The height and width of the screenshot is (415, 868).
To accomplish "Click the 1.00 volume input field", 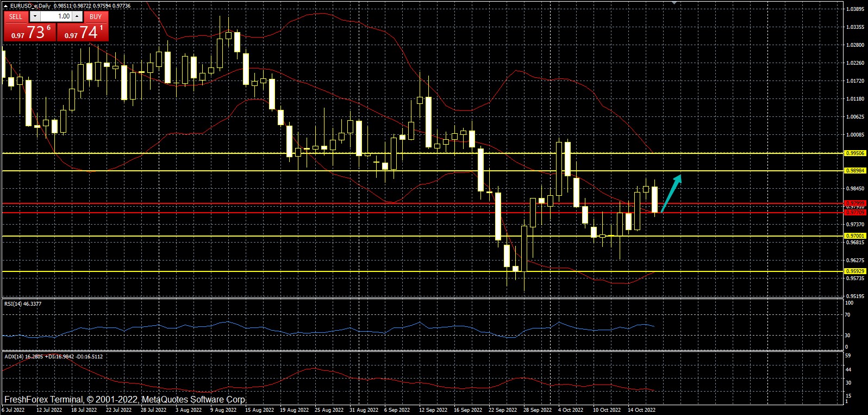I will click(57, 16).
